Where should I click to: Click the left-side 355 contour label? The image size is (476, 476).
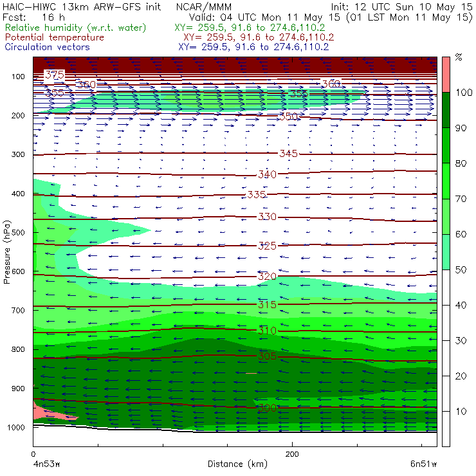coord(55,93)
